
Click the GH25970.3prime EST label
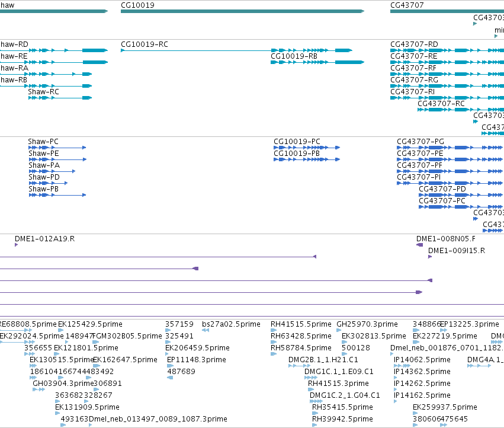point(367,324)
